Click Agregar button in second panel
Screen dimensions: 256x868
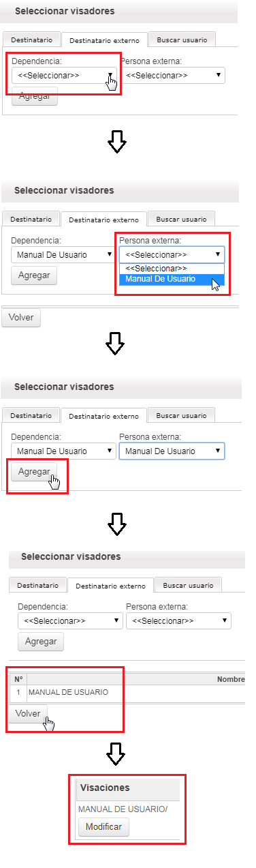point(35,275)
